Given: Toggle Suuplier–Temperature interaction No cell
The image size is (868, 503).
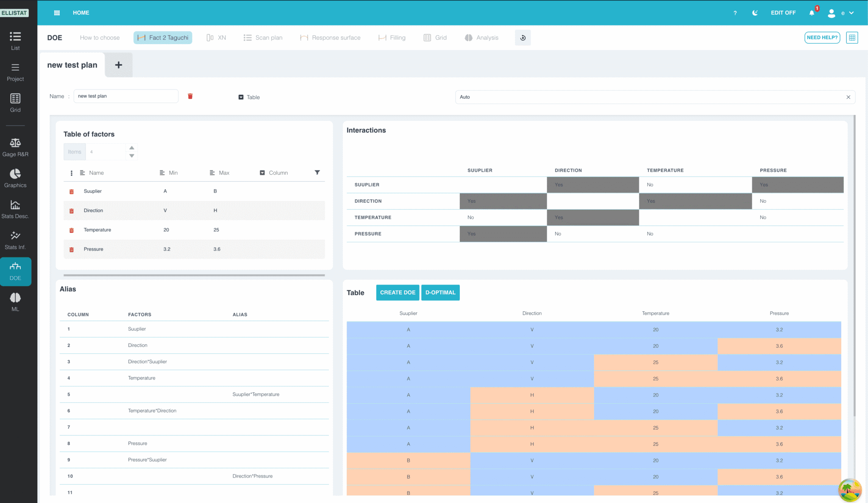Looking at the screenshot, I should (x=695, y=185).
